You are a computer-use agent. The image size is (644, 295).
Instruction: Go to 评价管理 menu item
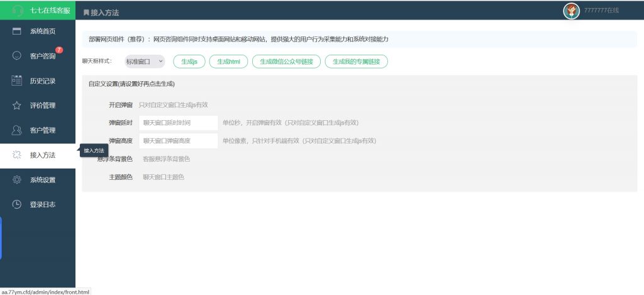click(x=38, y=106)
